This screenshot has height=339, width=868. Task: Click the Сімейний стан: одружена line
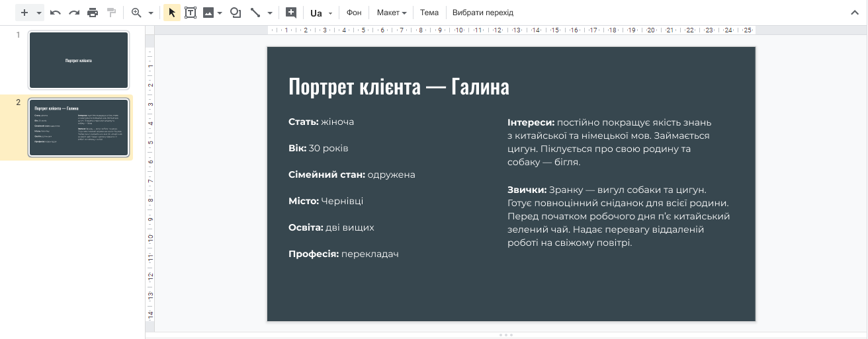(x=352, y=174)
